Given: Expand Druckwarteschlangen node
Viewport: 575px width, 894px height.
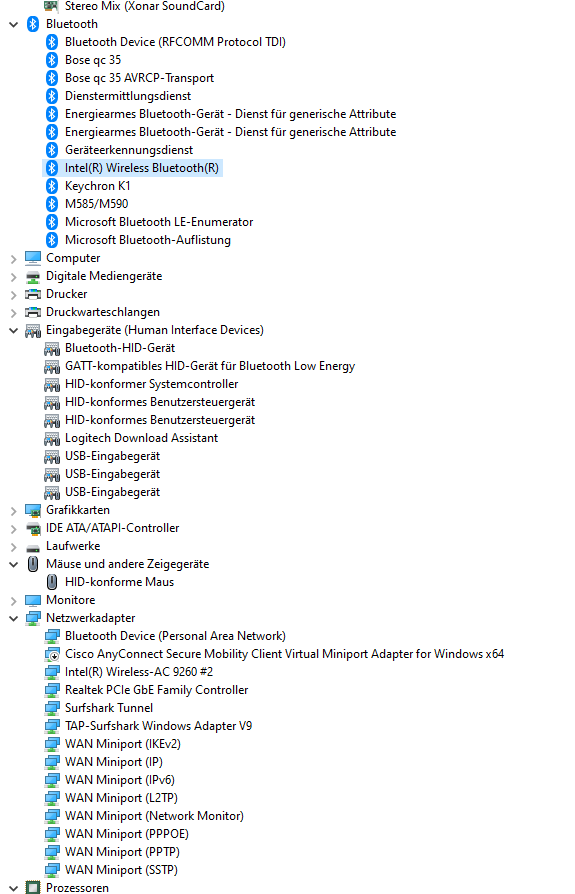Looking at the screenshot, I should (x=14, y=312).
